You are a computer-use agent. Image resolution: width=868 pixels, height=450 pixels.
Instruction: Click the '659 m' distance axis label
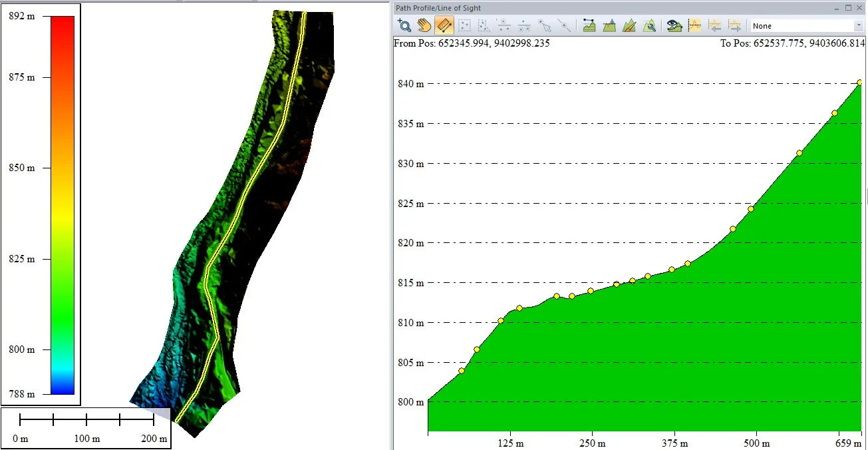coord(849,443)
